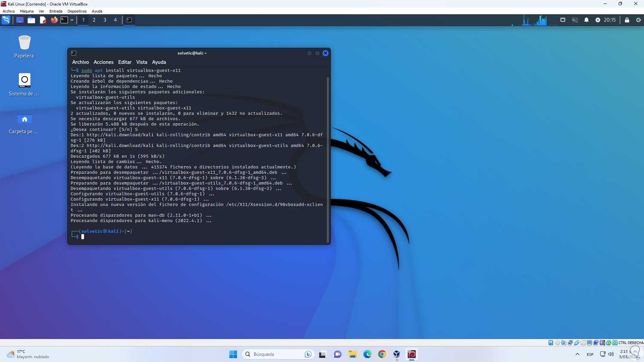Viewport: 644px width, 362px height.
Task: Click the 20:15 clock in Kali panel
Action: (610, 20)
